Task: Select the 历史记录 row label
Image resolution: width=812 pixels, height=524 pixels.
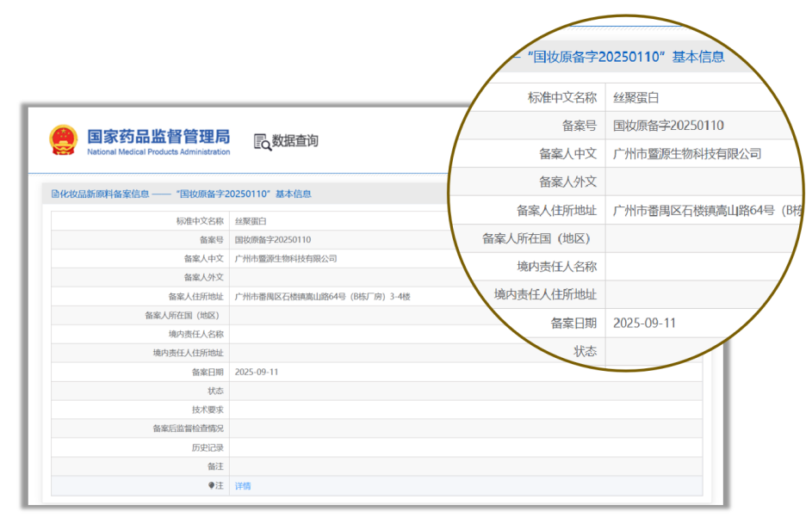Action: point(208,447)
